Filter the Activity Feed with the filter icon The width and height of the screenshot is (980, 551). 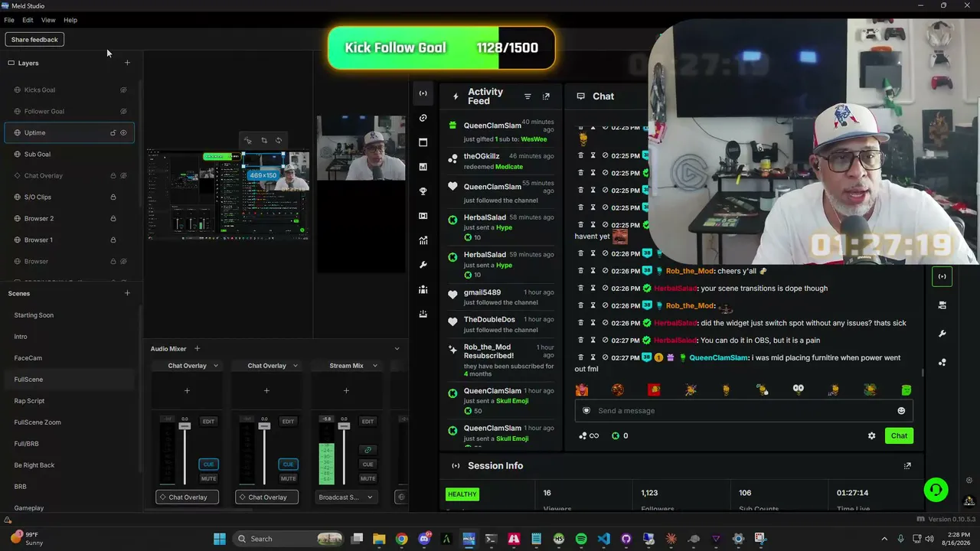528,96
